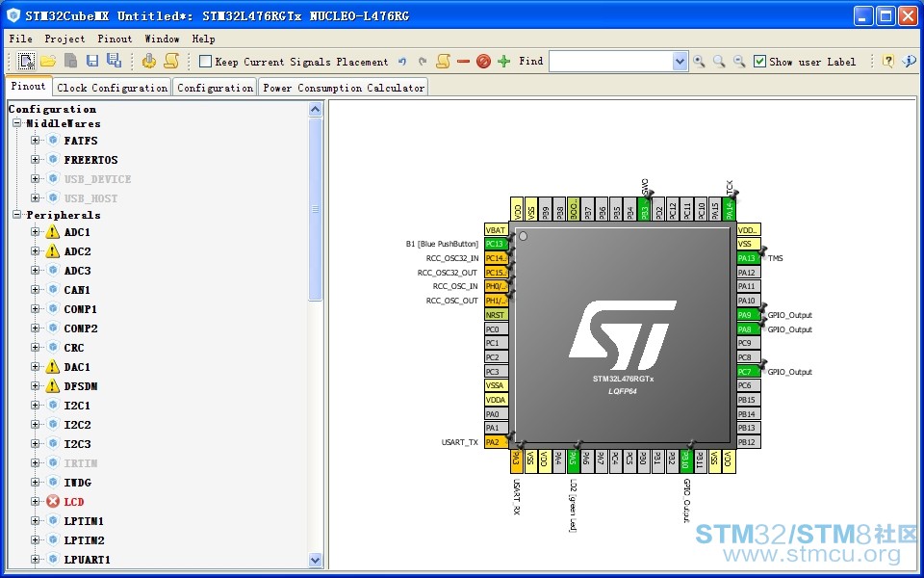Click the green plus expand icon
The width and height of the screenshot is (924, 578).
coord(503,62)
